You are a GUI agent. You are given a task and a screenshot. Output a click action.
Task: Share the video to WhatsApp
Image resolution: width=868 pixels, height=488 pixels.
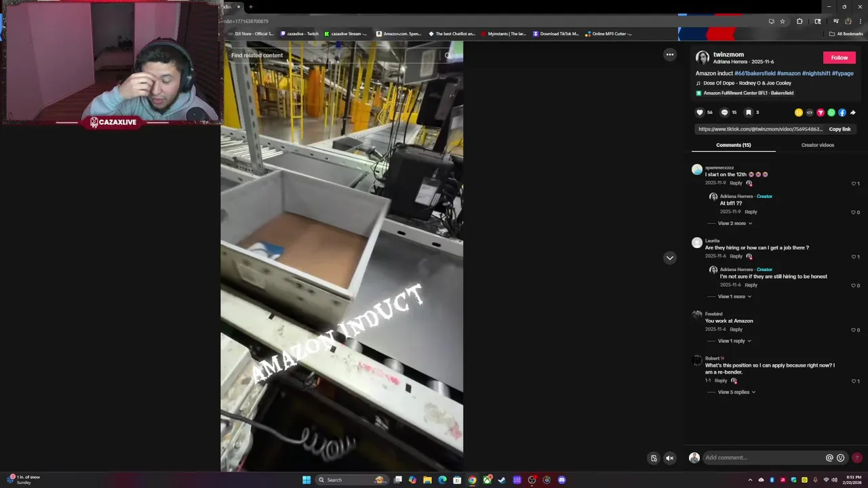[831, 113]
